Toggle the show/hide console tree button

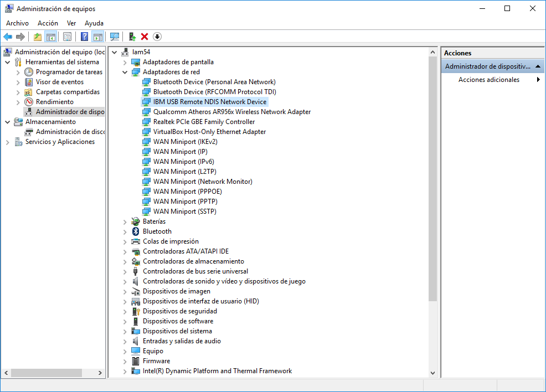51,37
